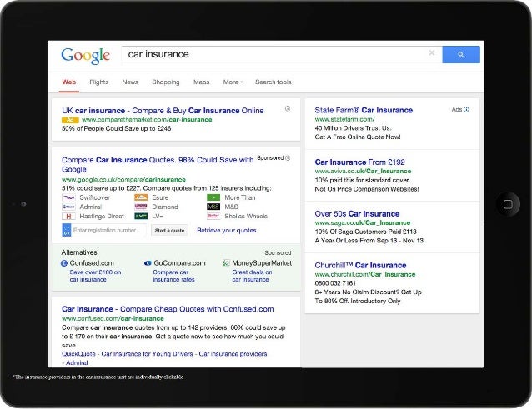The height and width of the screenshot is (409, 532).
Task: Clear the search box with X
Action: point(432,52)
